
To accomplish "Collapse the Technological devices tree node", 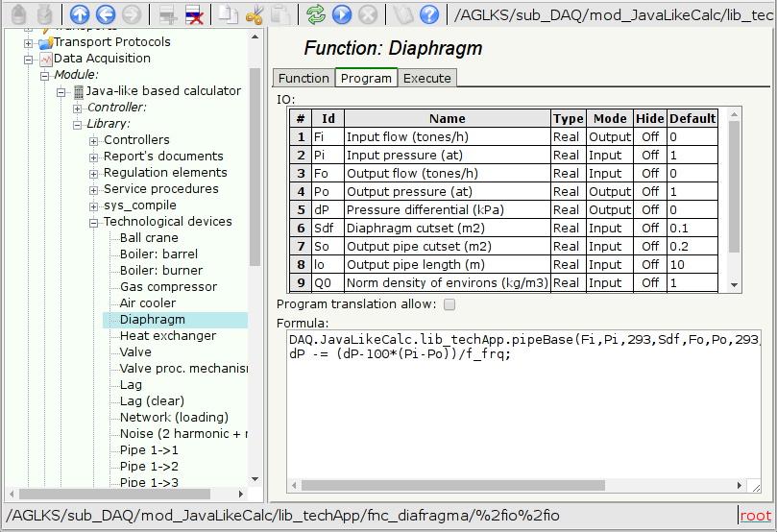I will point(94,222).
